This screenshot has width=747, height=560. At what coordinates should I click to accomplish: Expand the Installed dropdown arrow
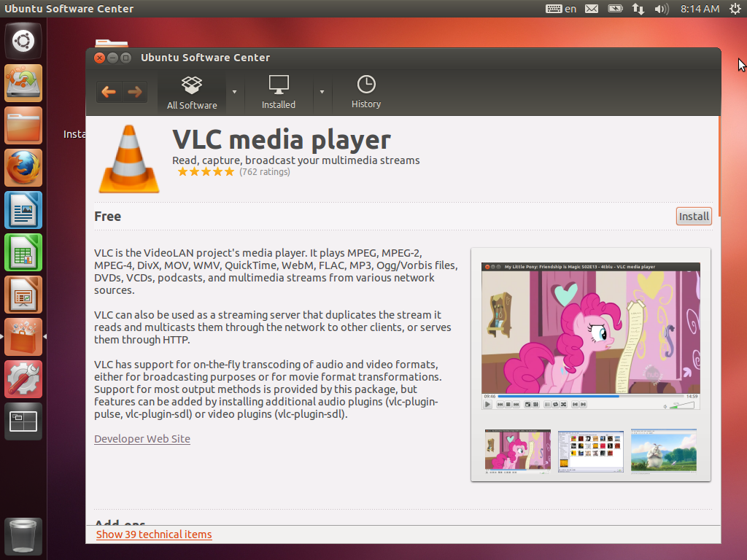point(322,92)
